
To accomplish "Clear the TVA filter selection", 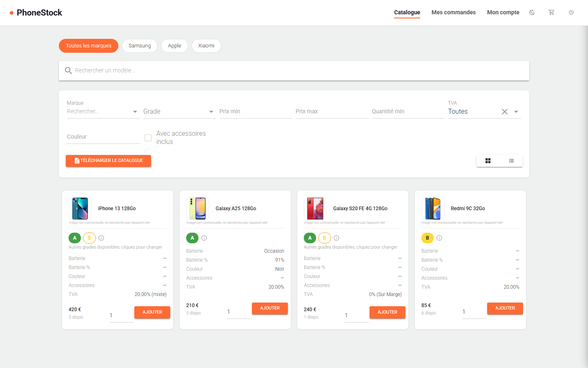I will [505, 112].
